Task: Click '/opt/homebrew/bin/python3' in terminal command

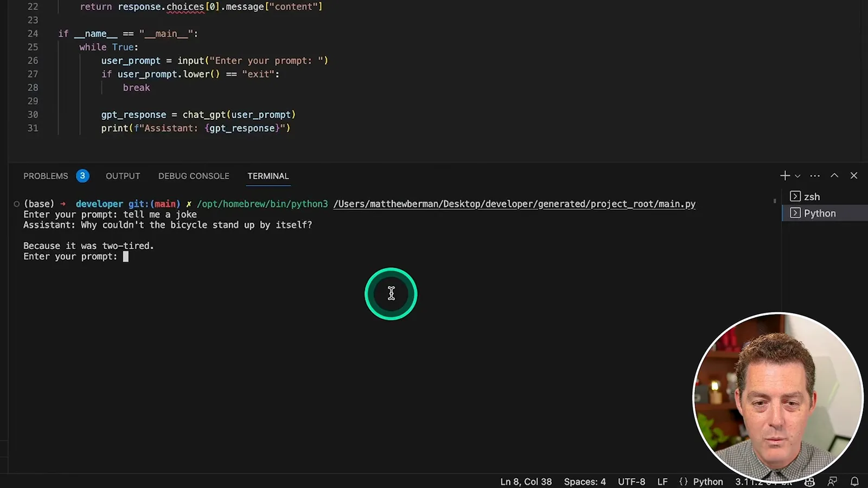Action: (262, 204)
